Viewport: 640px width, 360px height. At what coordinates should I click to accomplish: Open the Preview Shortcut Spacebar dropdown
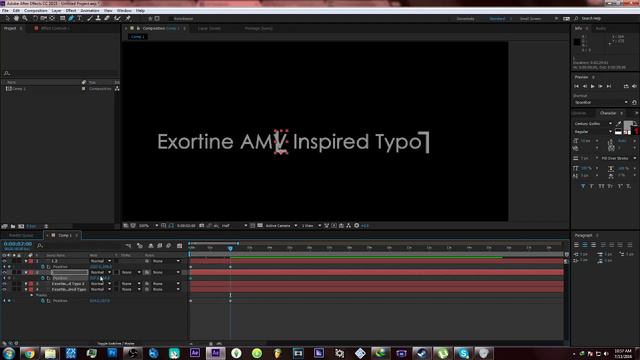[601, 102]
